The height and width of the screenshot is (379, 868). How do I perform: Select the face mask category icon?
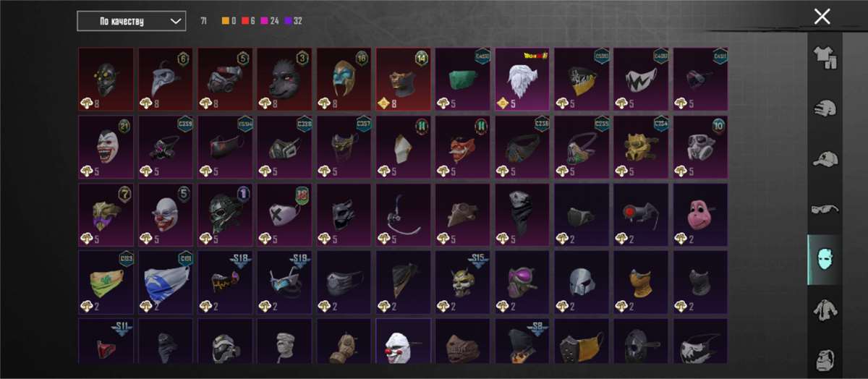(x=825, y=260)
